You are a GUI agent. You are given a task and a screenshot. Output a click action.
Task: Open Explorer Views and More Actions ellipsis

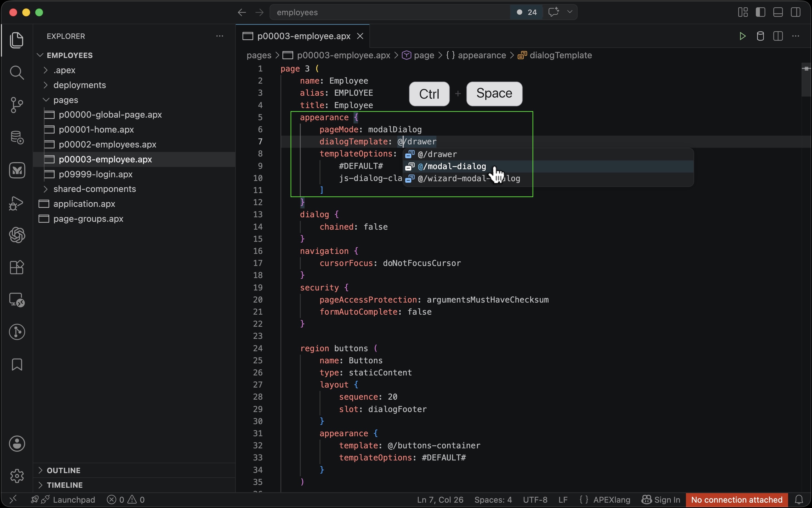pyautogui.click(x=220, y=36)
